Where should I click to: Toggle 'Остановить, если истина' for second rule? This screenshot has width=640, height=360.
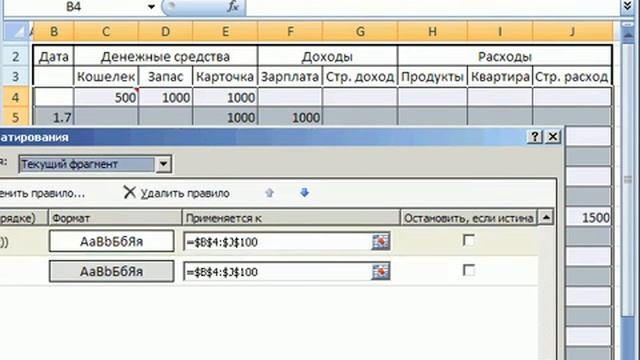469,270
